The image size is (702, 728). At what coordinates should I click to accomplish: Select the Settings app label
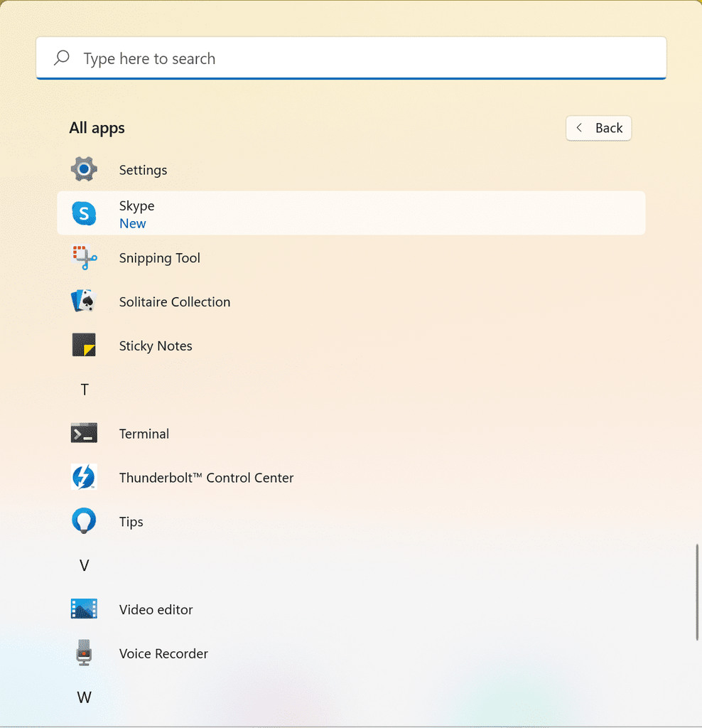143,171
